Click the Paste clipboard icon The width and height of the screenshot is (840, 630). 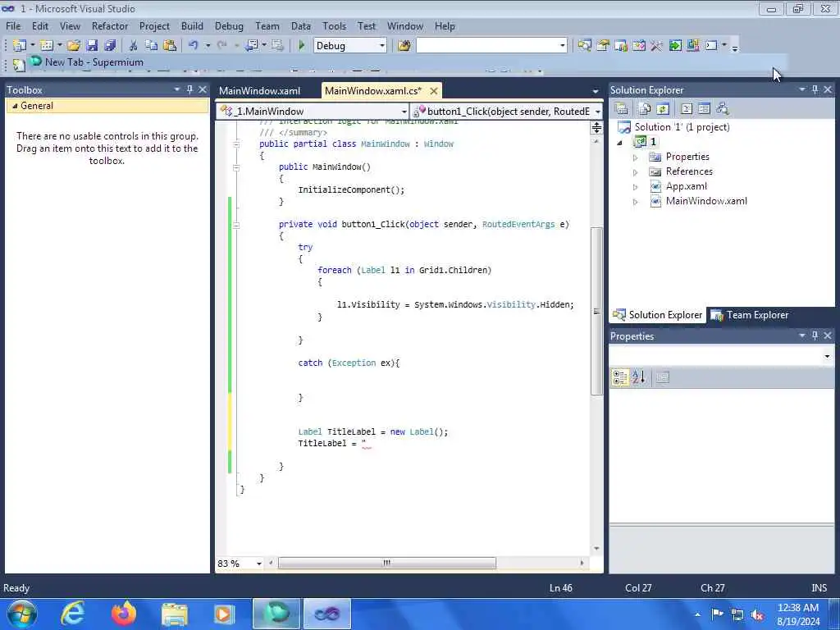(x=170, y=46)
